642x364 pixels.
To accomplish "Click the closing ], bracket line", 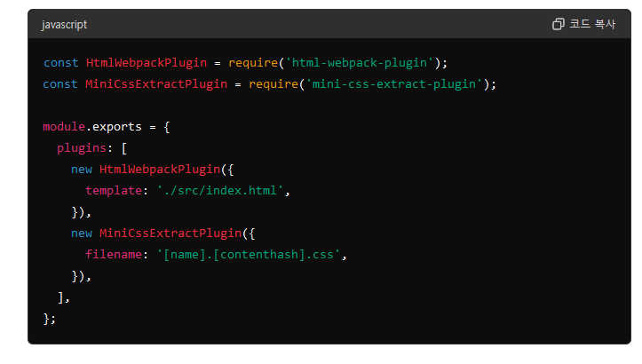I will pyautogui.click(x=63, y=297).
